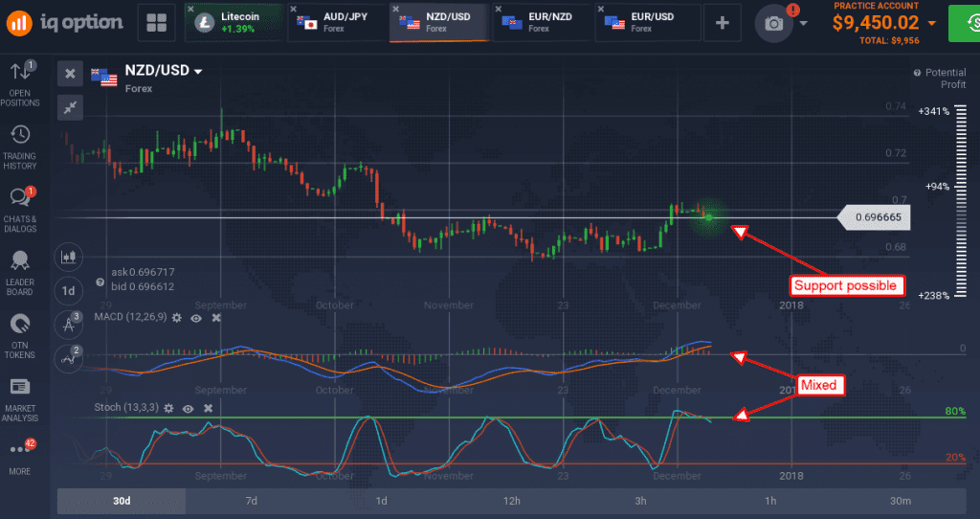The height and width of the screenshot is (519, 980).
Task: Close the AUD/JPY tab
Action: [x=294, y=9]
